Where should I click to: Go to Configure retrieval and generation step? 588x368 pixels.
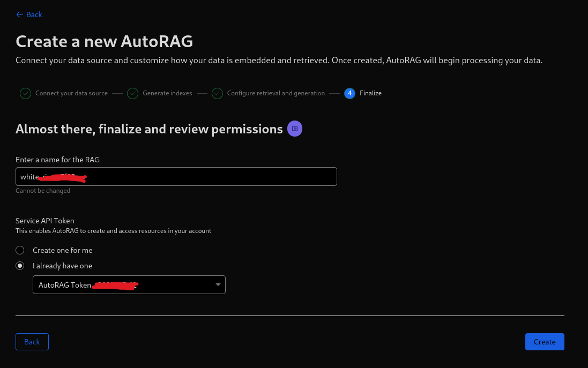tap(276, 93)
